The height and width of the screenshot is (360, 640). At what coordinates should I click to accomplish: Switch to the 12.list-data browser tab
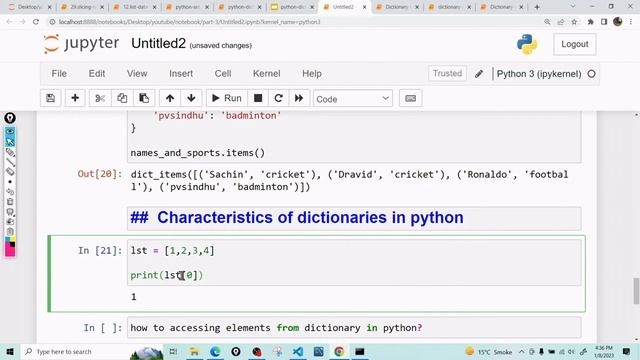coord(135,7)
